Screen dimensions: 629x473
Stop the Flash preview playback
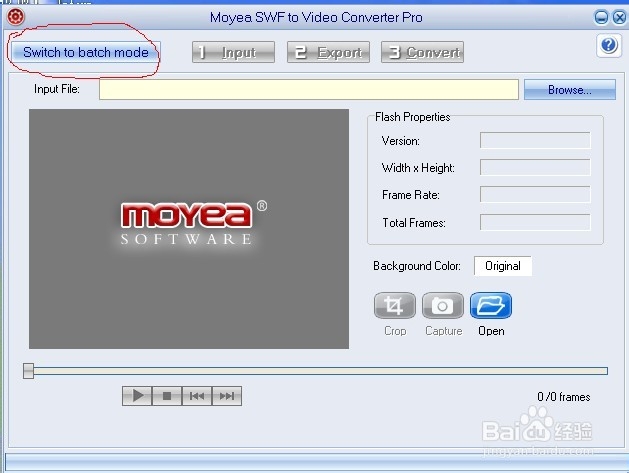coord(167,396)
